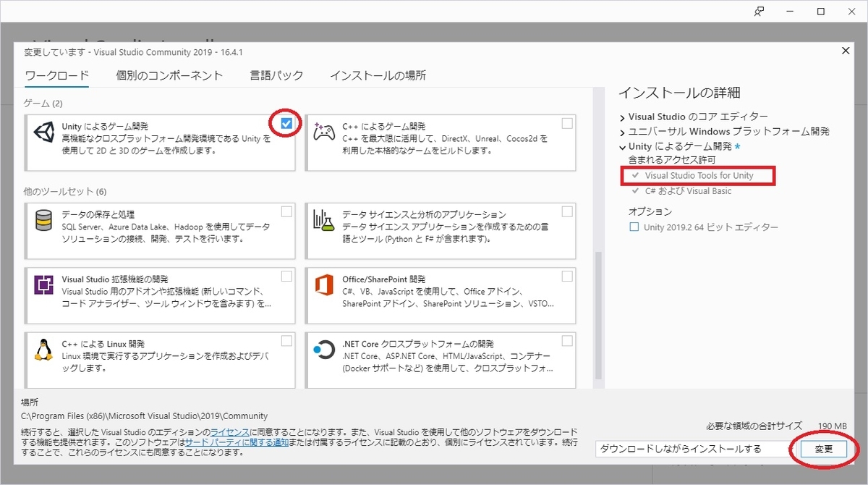
Task: Click the 変更 button
Action: [824, 449]
